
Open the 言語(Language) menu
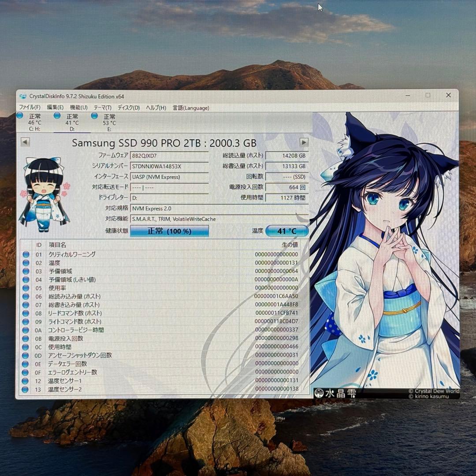191,108
